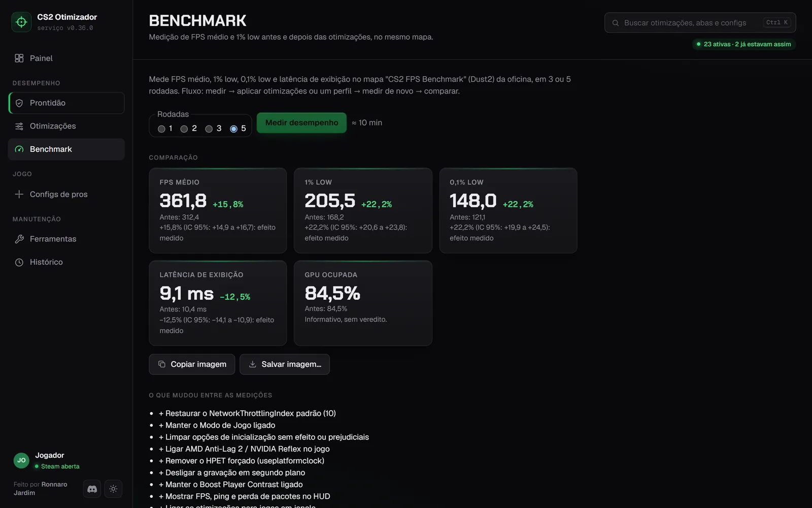Open the Painel sidebar item
This screenshot has width=812, height=508.
click(66, 58)
